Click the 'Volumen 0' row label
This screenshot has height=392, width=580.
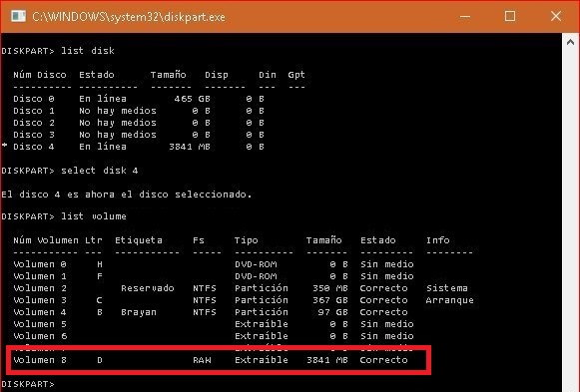40,264
